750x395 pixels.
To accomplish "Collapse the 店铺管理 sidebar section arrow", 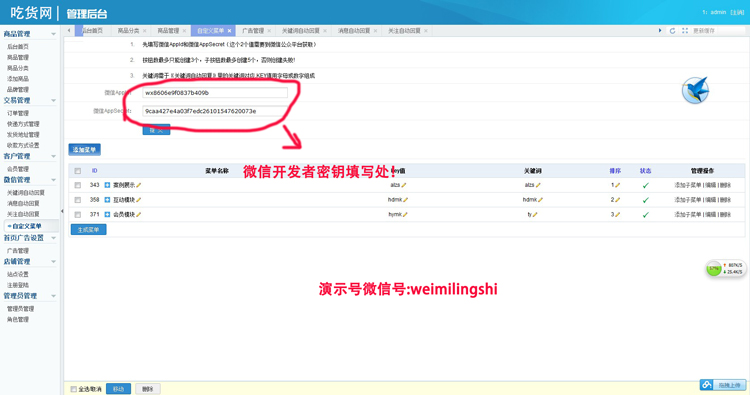I will 54,262.
